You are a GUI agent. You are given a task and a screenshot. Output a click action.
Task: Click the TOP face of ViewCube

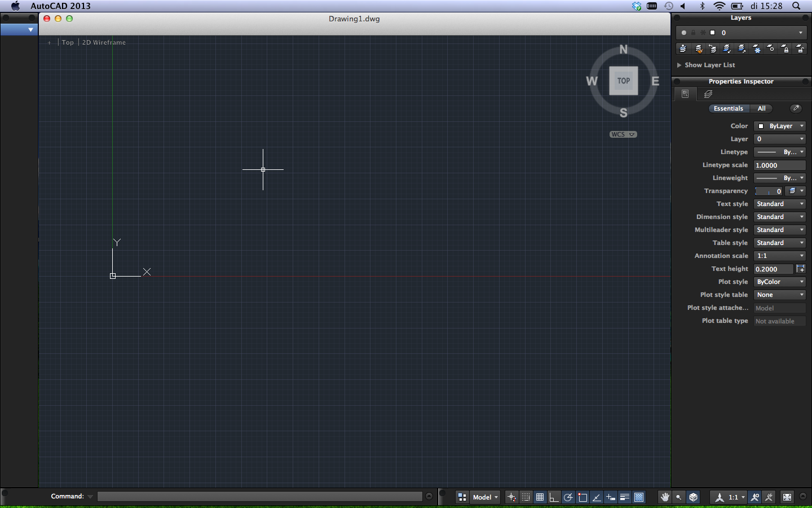[624, 81]
